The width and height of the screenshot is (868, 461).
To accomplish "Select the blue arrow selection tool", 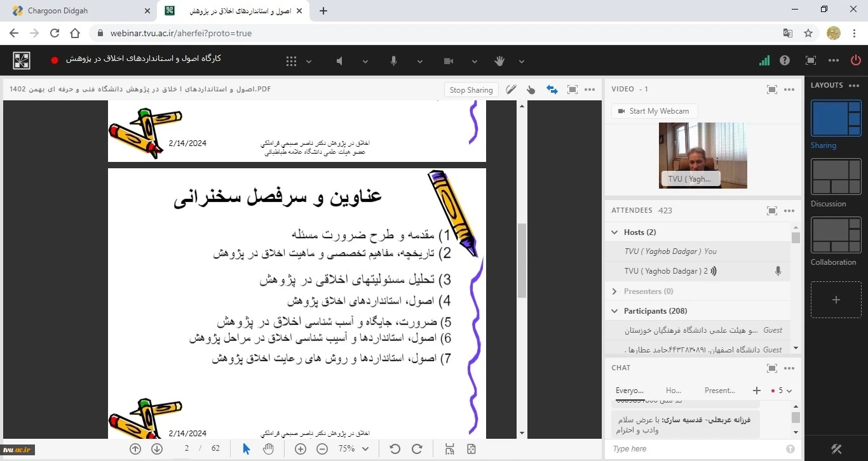I will 247,449.
